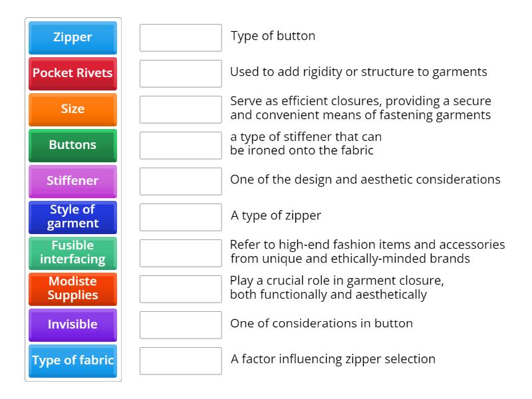Click the box beside 'A type of zipper'
This screenshot has height=399, width=532.
tap(180, 216)
